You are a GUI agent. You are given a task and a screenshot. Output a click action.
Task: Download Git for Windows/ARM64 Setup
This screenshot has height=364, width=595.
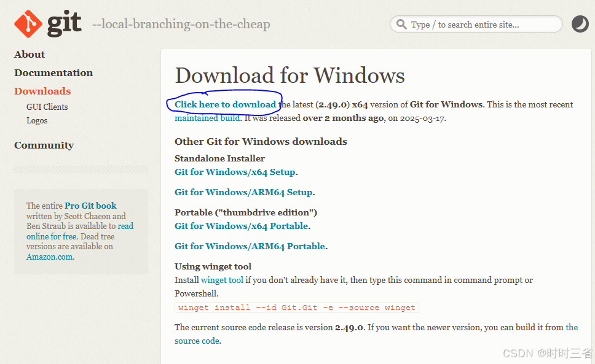click(x=243, y=192)
